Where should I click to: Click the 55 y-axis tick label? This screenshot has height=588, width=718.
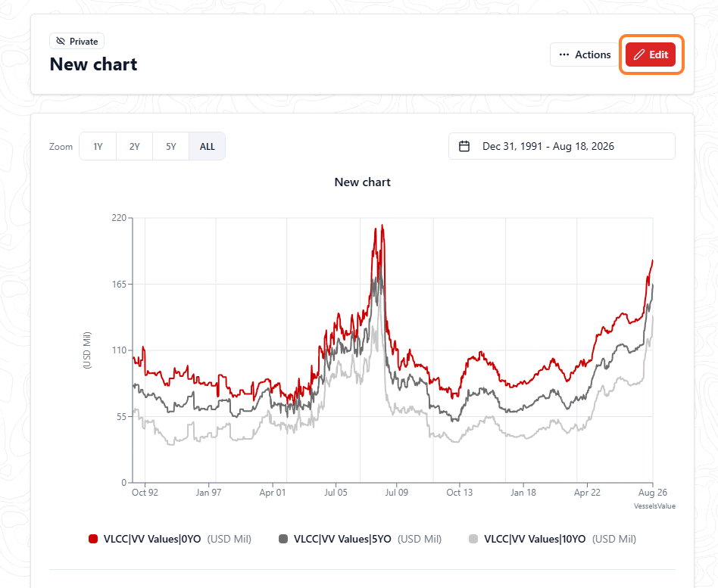(x=121, y=416)
